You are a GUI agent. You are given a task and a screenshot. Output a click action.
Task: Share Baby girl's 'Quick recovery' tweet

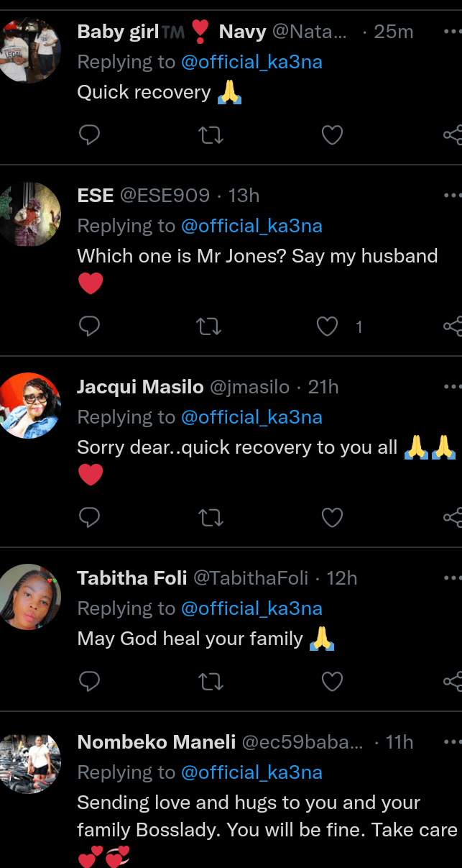click(453, 135)
